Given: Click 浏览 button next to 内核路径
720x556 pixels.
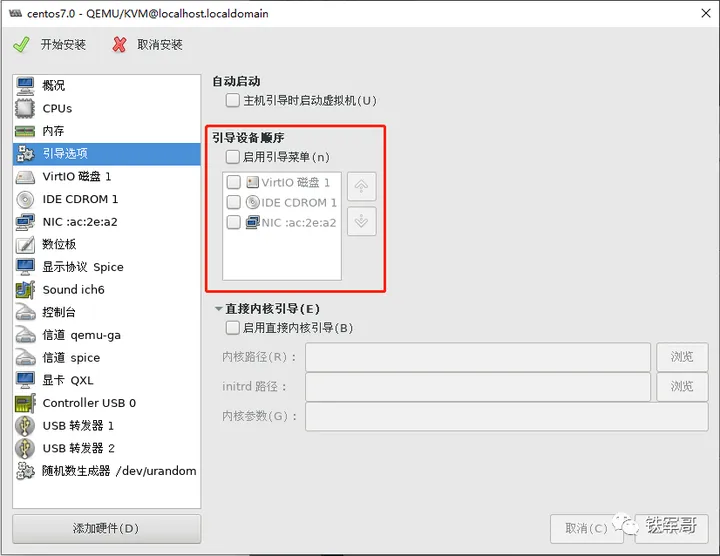Looking at the screenshot, I should [682, 357].
